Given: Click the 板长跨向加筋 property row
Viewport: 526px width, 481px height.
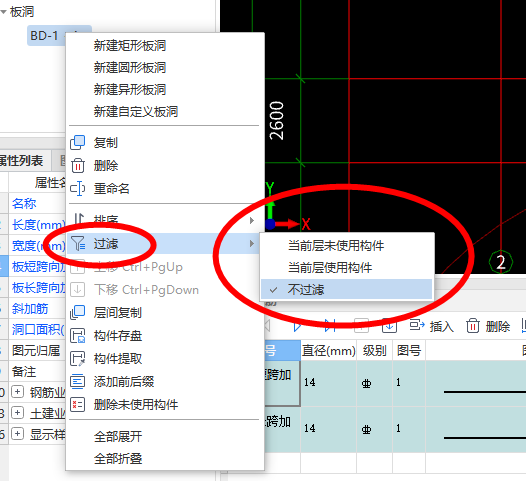Looking at the screenshot, I should coord(33,288).
